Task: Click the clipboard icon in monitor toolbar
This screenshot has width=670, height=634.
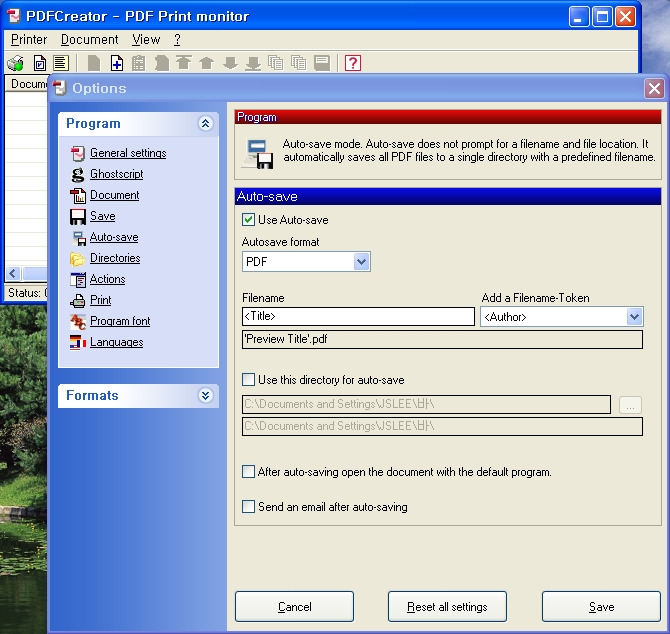Action: [138, 63]
